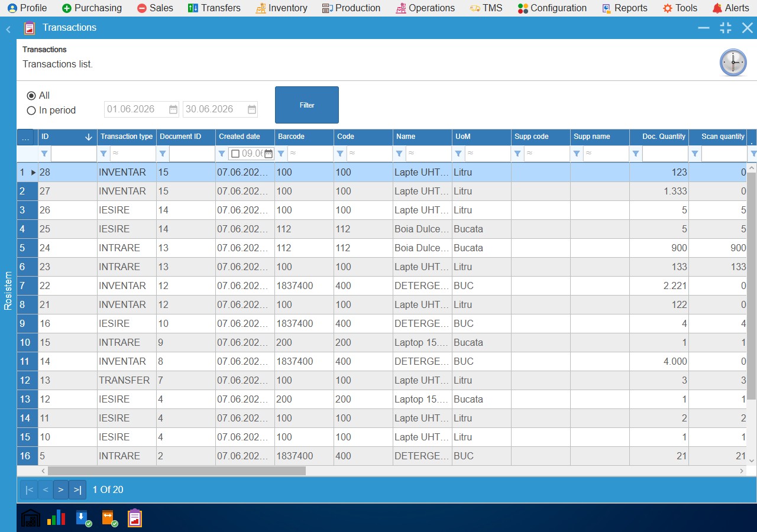Click the filter funnel in Supp code column
Image resolution: width=757 pixels, height=532 pixels.
[x=517, y=154]
